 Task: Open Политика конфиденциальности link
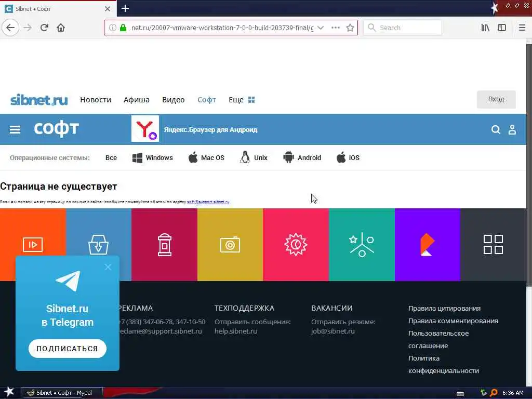444,364
